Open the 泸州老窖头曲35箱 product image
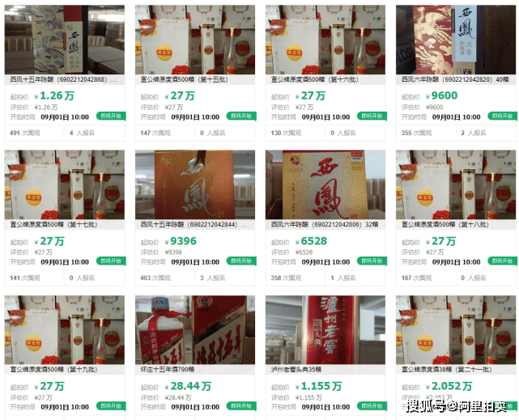Image resolution: width=519 pixels, height=420 pixels. tap(325, 329)
